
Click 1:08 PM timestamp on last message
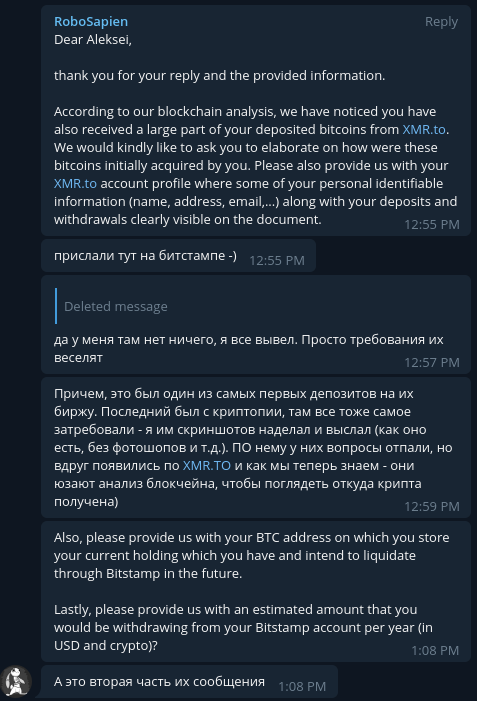302,686
